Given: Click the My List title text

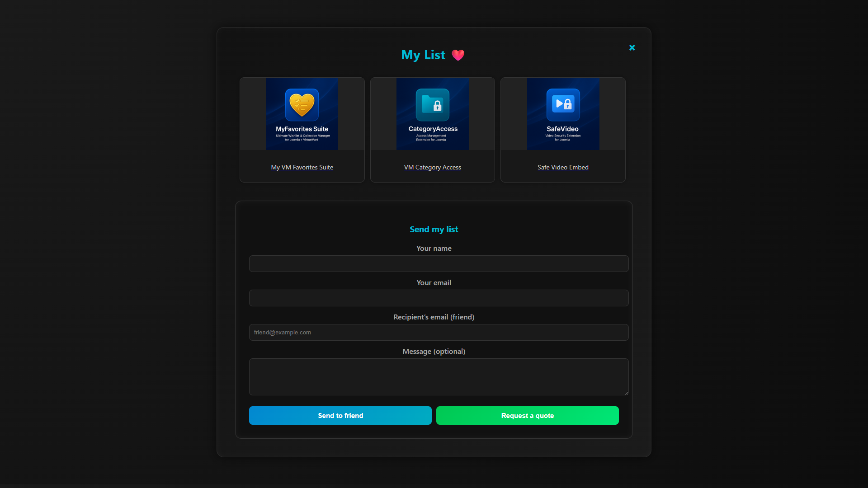Looking at the screenshot, I should (423, 55).
